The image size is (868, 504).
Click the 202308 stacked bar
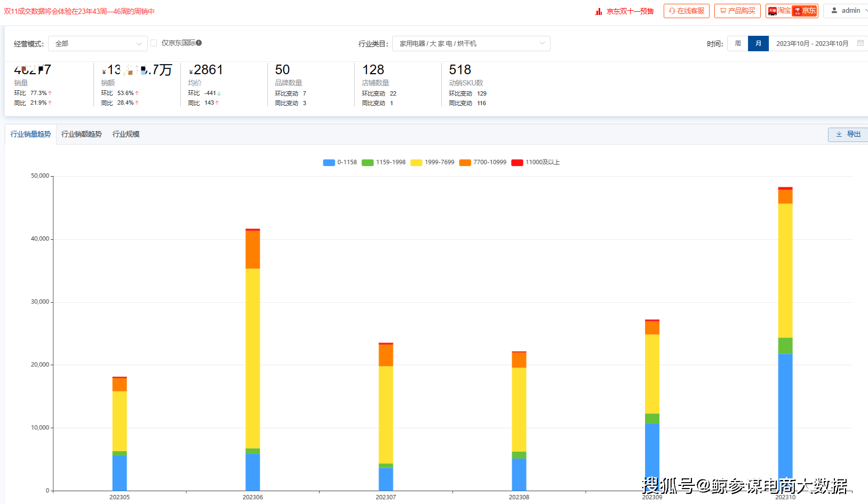519,421
